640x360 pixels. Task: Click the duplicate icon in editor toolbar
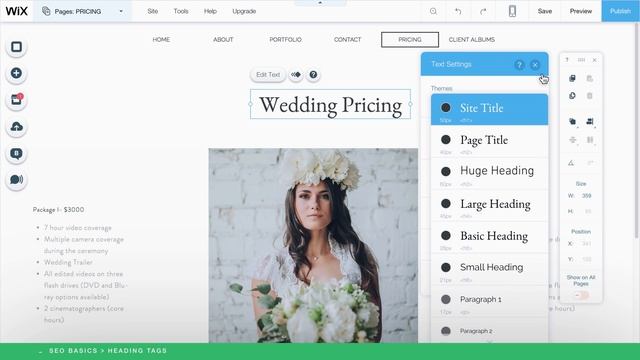click(x=572, y=96)
